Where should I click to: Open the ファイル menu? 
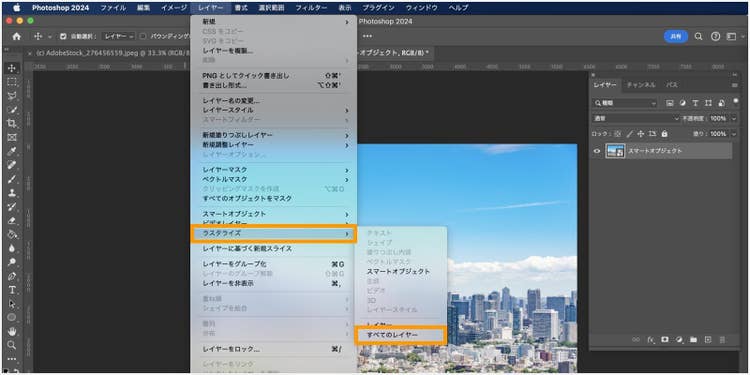click(x=113, y=8)
